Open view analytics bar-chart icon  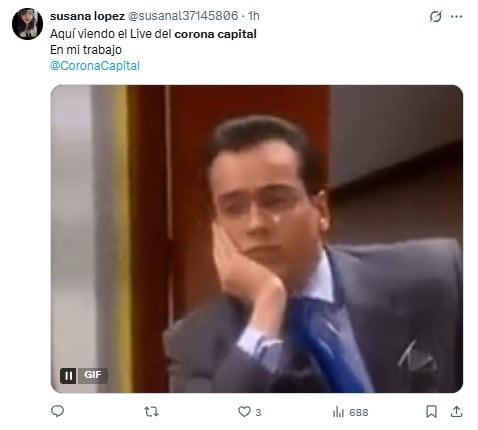click(x=338, y=412)
